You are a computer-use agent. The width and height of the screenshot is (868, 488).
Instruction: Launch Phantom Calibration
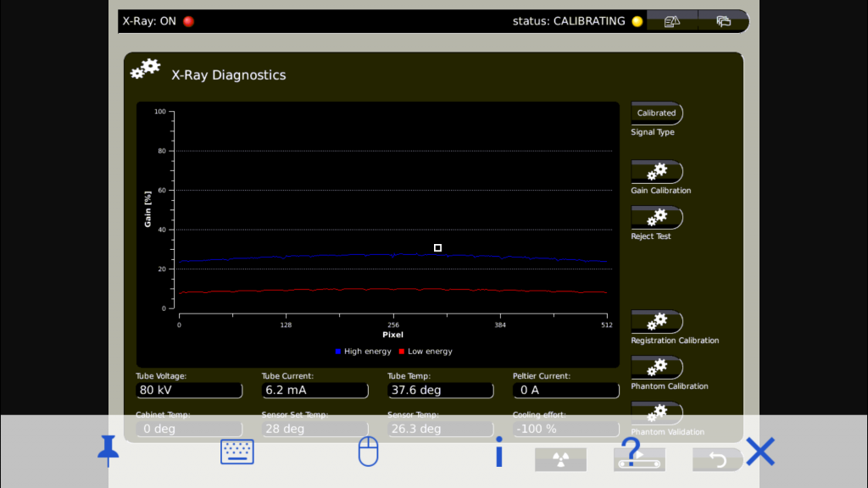point(657,368)
